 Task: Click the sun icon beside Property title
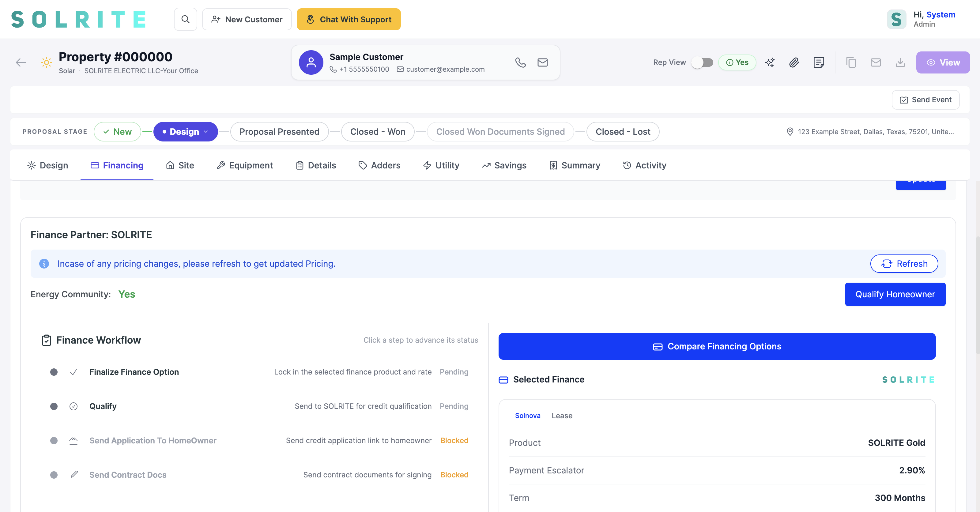click(47, 62)
